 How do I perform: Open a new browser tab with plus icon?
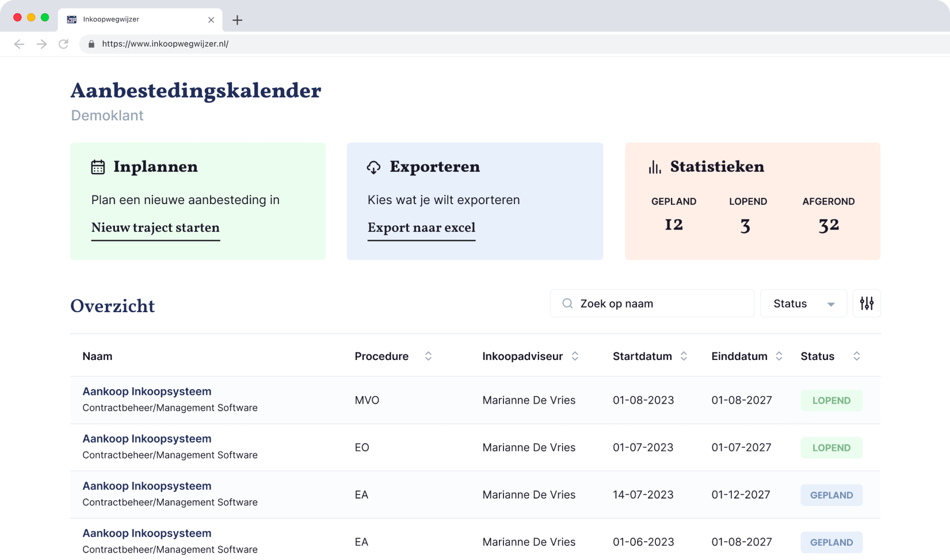point(237,20)
